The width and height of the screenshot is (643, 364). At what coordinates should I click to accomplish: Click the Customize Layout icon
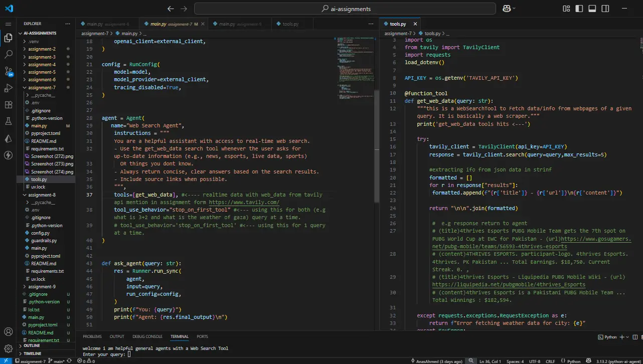tap(567, 9)
